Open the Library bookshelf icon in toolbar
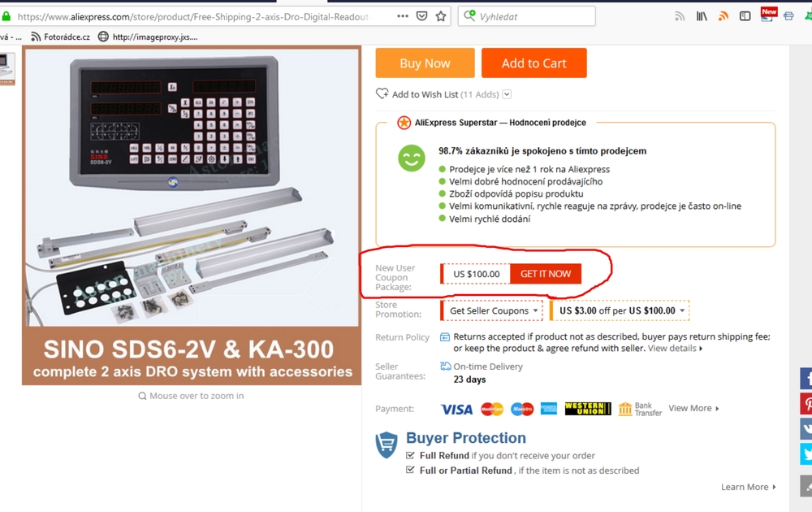Viewport: 812px width, 512px height. tap(702, 16)
